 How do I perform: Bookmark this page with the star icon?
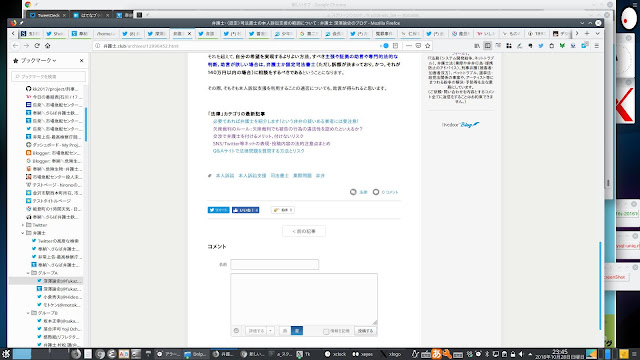coord(428,46)
